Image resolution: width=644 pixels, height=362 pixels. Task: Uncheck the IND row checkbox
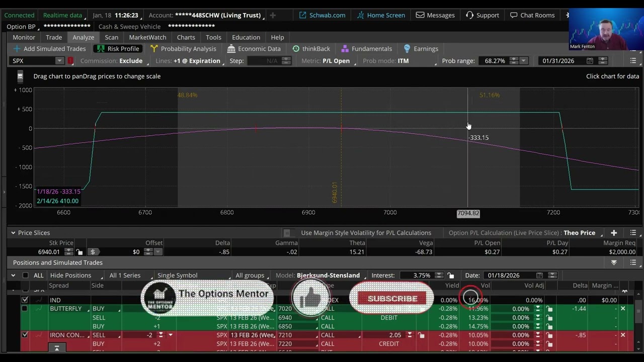pyautogui.click(x=25, y=300)
